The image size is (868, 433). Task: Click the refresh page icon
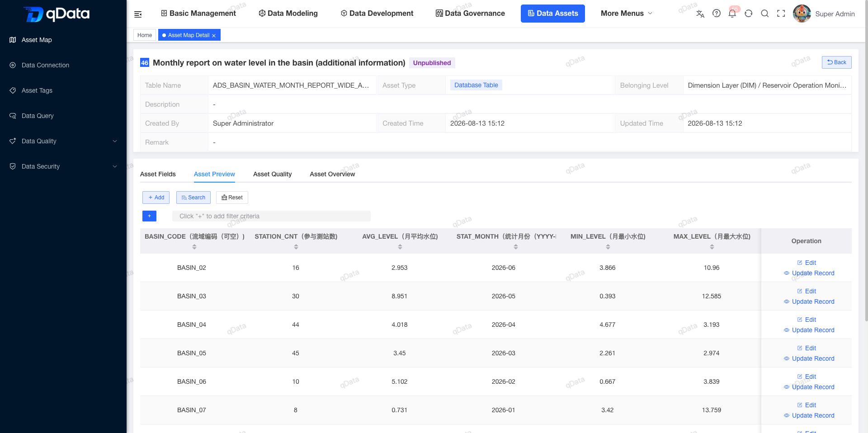click(749, 14)
